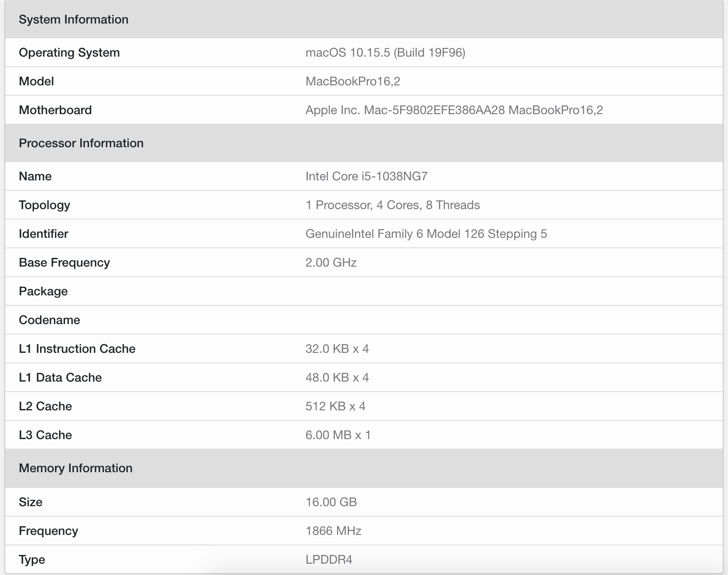Select the MacBookPro16,2 model value

point(353,81)
